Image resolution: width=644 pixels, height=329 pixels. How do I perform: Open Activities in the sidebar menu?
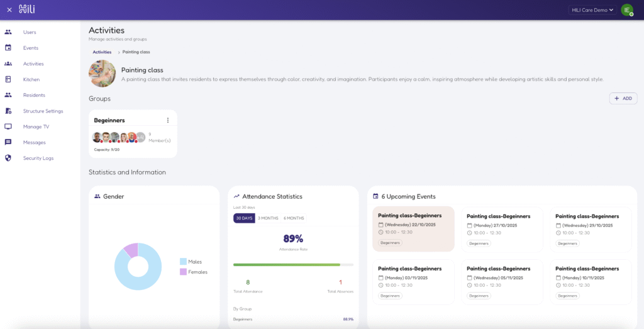tap(33, 64)
